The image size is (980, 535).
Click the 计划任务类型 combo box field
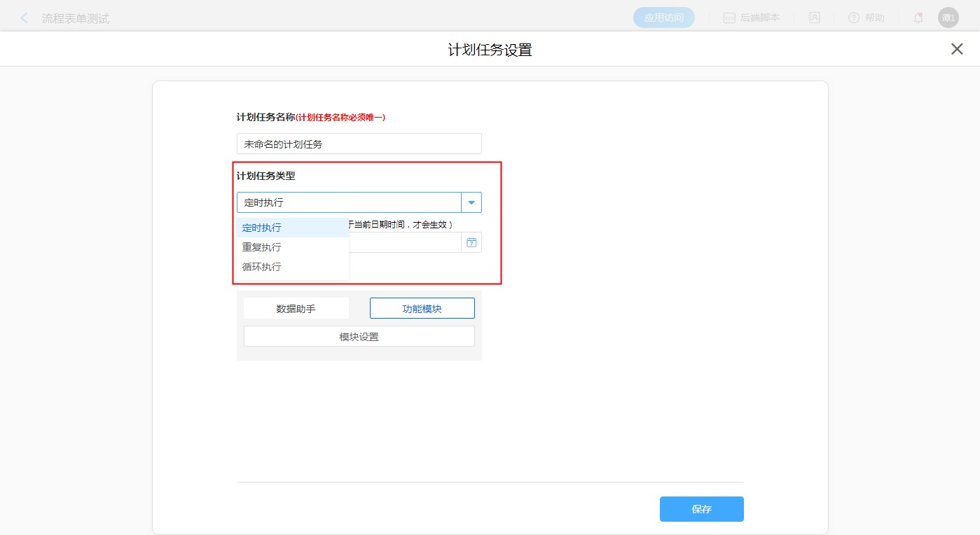tap(348, 202)
